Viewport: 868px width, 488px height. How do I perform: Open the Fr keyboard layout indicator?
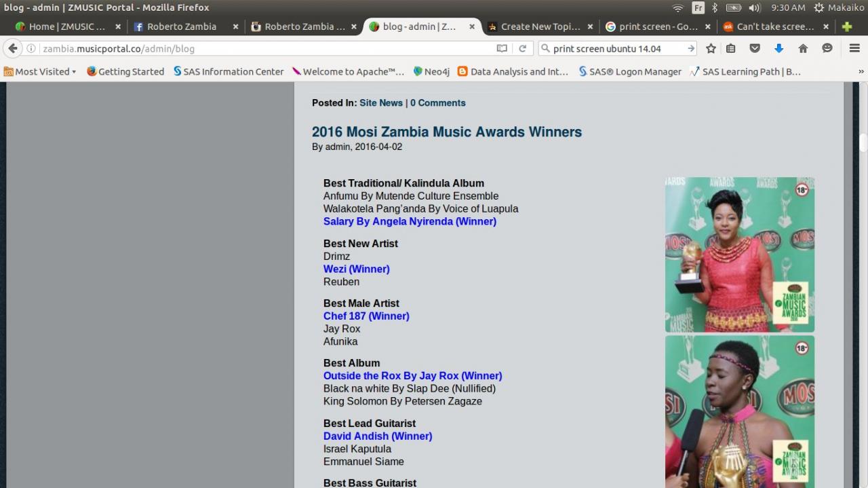pyautogui.click(x=698, y=7)
